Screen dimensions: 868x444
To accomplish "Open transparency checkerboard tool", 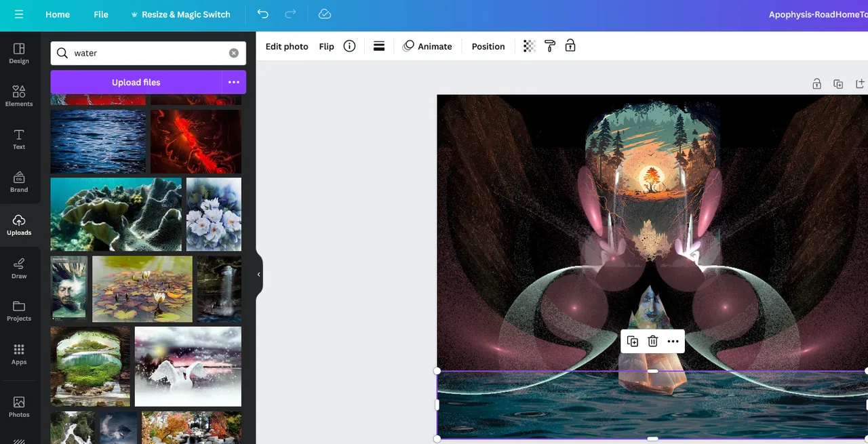I will 530,46.
